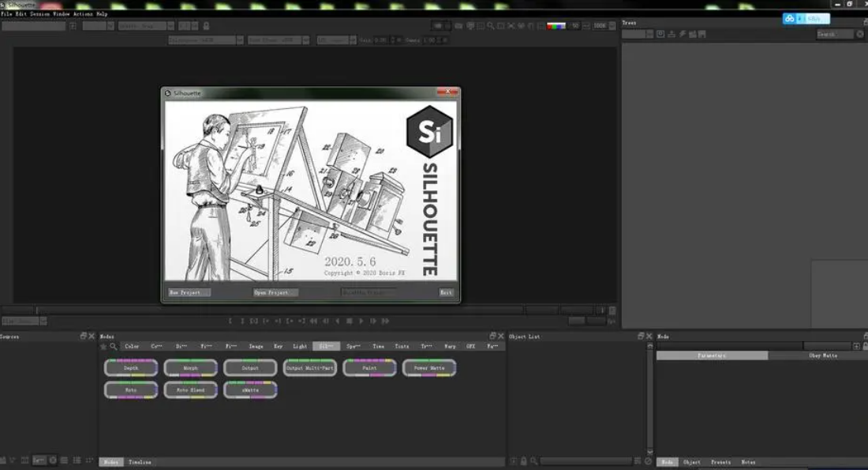The width and height of the screenshot is (868, 470).
Task: Close the Sources panel
Action: (92, 336)
